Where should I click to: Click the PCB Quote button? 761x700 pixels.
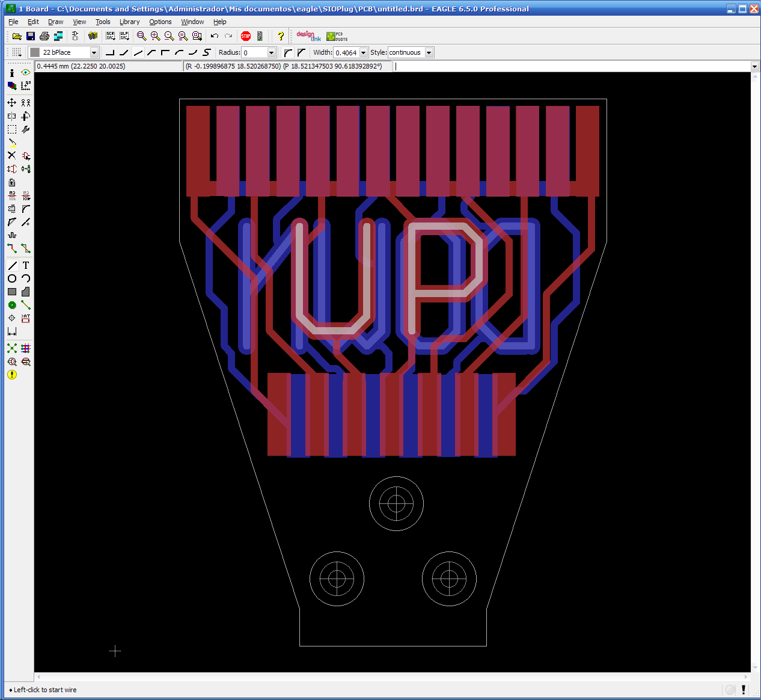(x=337, y=36)
